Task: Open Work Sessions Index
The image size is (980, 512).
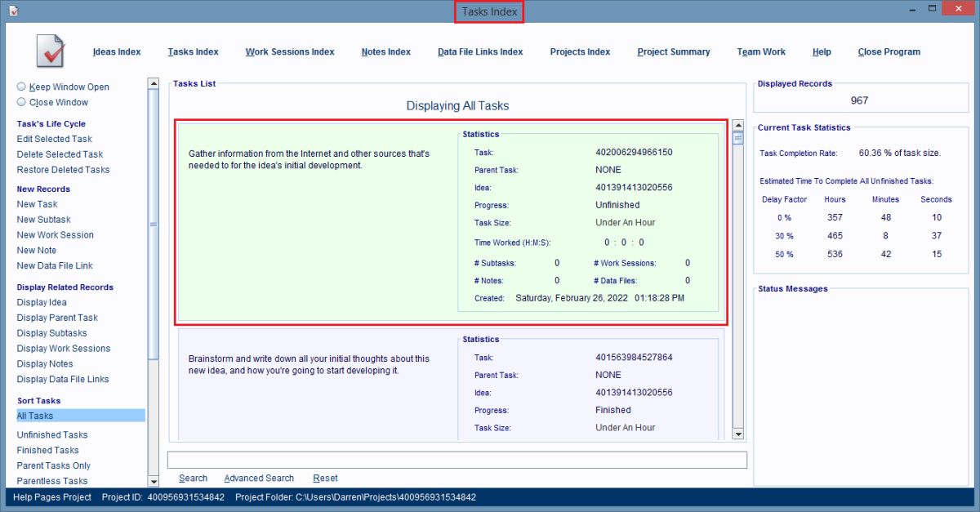Action: (290, 51)
